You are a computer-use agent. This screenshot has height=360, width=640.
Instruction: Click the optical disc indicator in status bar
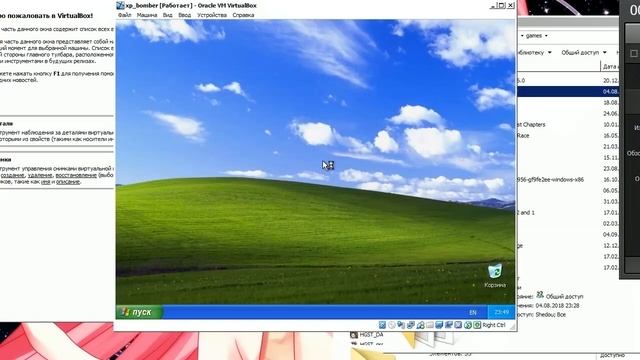click(x=392, y=325)
